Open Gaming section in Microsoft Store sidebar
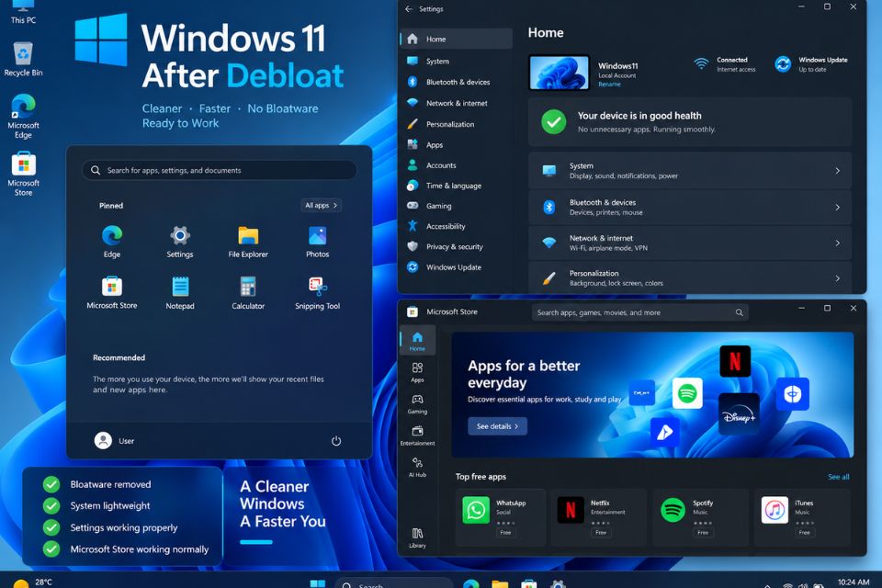882x588 pixels. 417,404
